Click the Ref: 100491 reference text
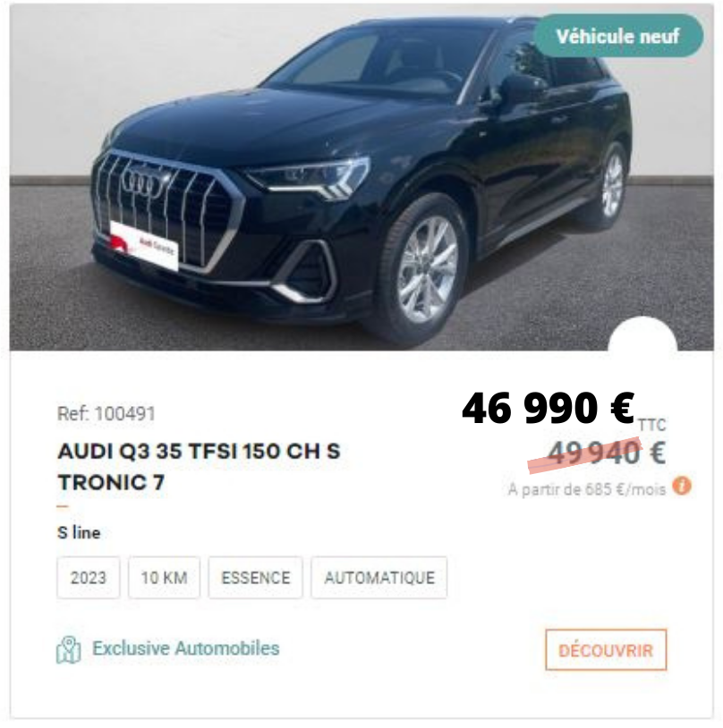The width and height of the screenshot is (723, 728). [106, 413]
